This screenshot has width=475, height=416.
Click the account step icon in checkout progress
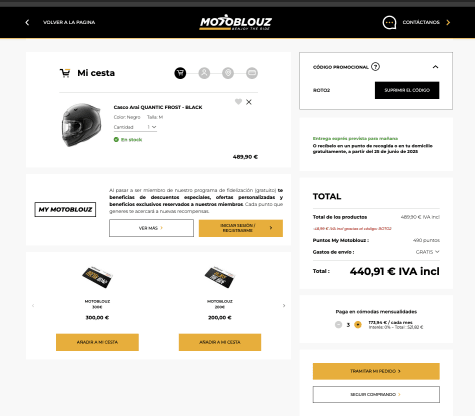point(204,73)
